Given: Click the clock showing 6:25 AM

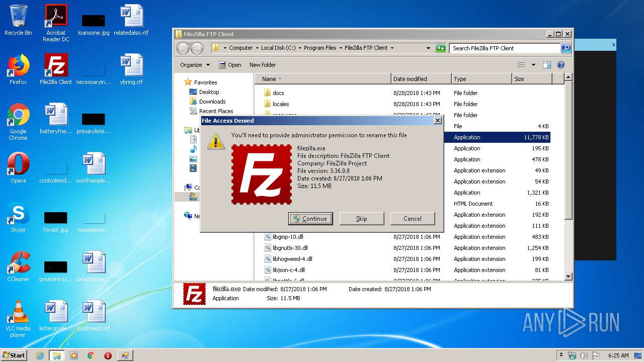Looking at the screenshot, I should coord(618,355).
